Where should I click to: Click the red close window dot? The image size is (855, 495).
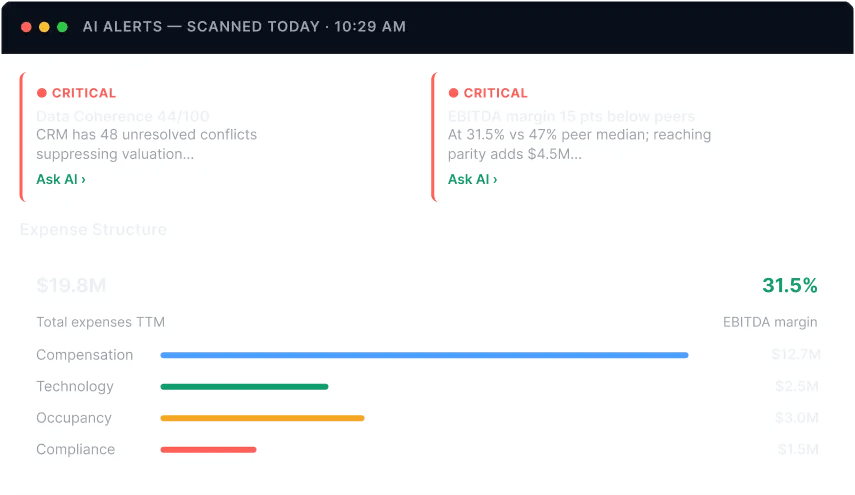point(26,27)
